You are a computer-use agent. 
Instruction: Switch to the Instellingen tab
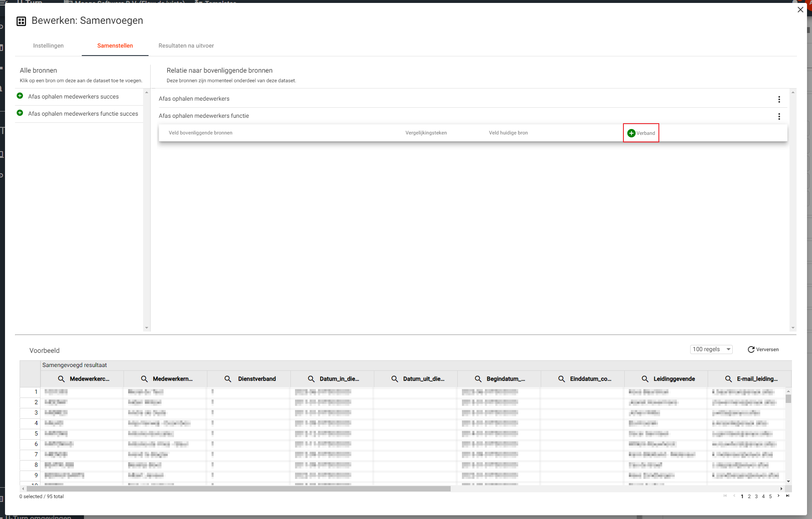pyautogui.click(x=48, y=46)
